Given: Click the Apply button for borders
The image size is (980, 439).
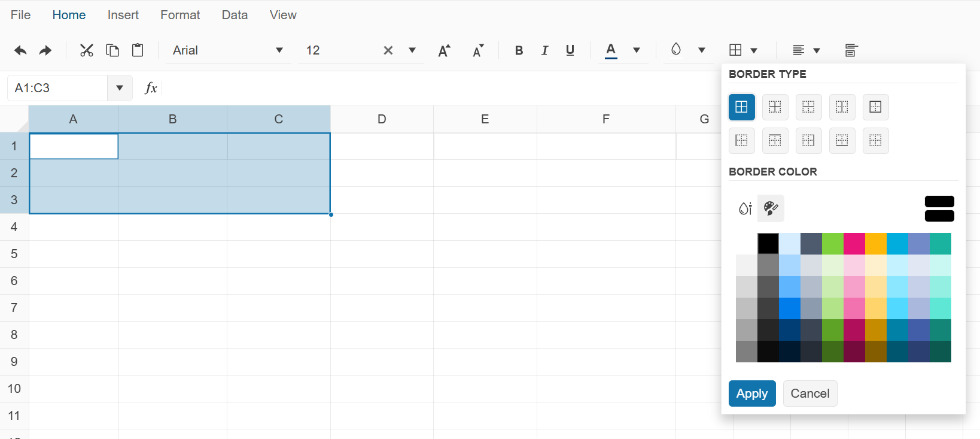Looking at the screenshot, I should [752, 393].
